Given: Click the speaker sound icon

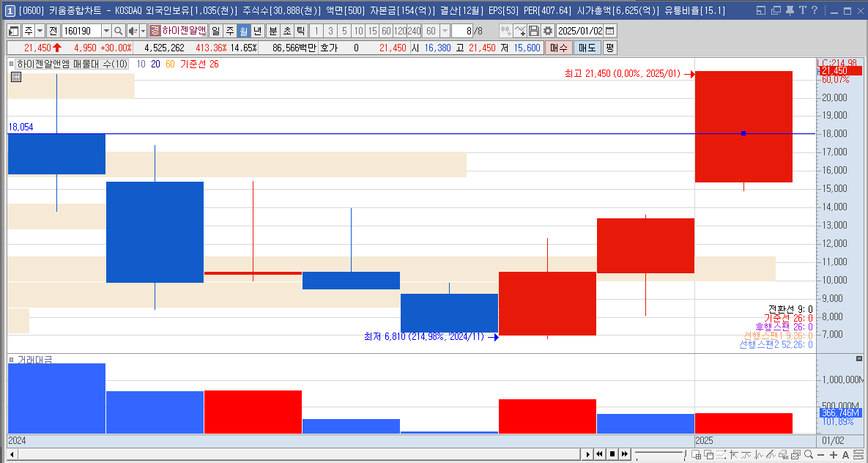Looking at the screenshot, I should [133, 31].
